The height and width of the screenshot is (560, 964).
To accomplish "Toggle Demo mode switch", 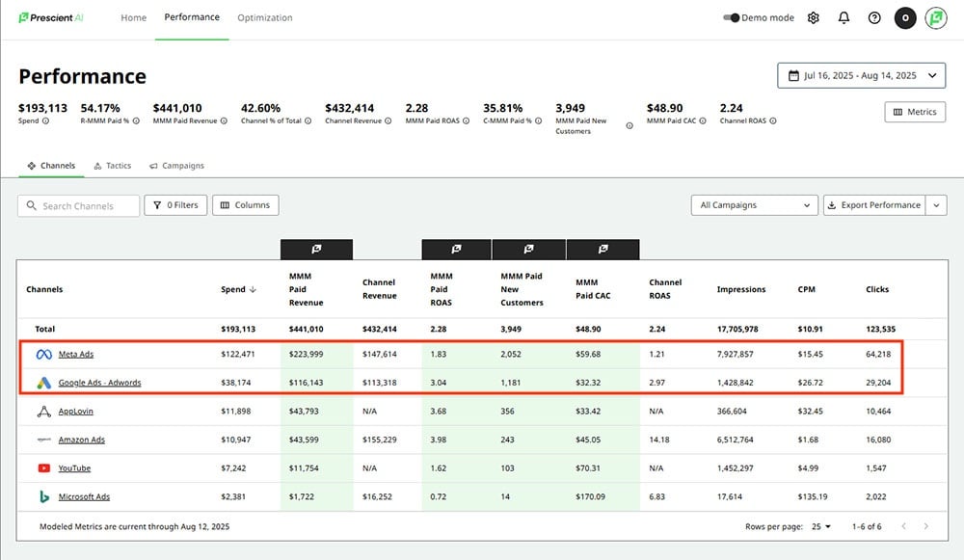I will [732, 17].
